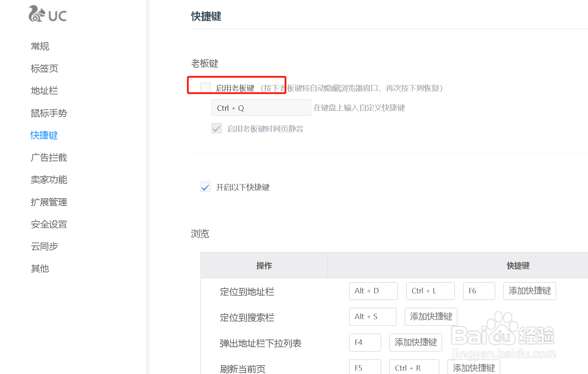The image size is (588, 374).
Task: Click 添加快捷键 next to 定位到地址栏
Action: (529, 291)
